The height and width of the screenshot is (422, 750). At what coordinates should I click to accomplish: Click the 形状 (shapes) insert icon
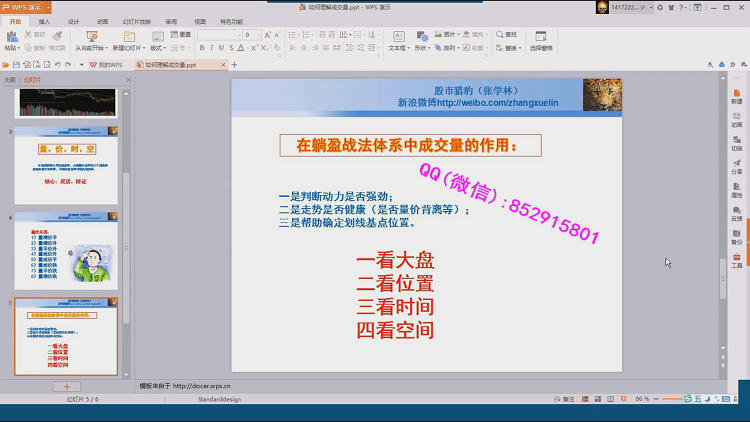click(421, 37)
